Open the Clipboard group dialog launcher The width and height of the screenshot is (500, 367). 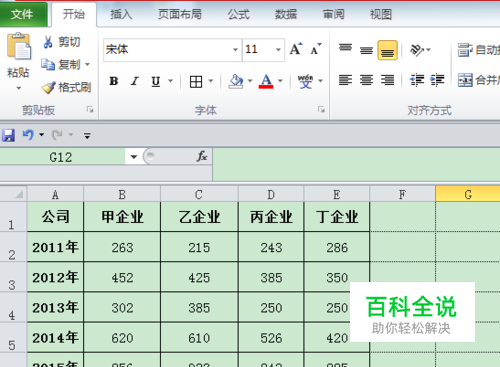click(90, 109)
